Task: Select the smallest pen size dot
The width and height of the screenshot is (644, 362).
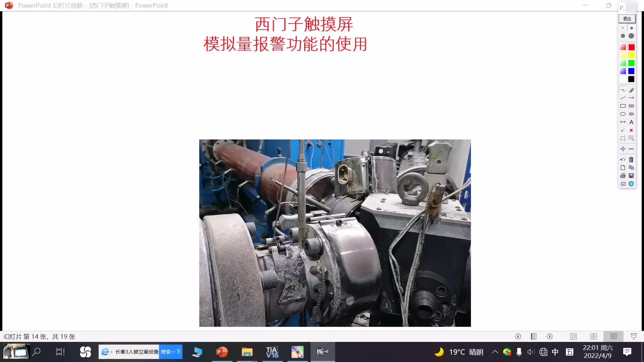Action: click(x=623, y=28)
